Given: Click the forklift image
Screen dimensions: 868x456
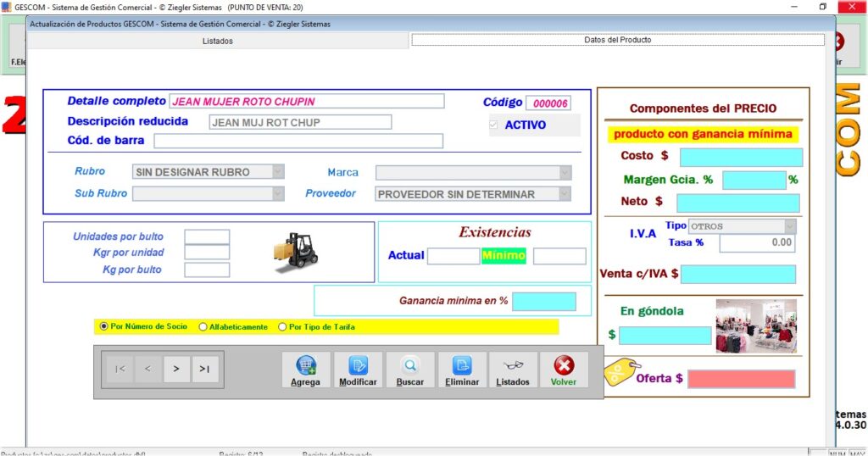Looking at the screenshot, I should pos(296,252).
